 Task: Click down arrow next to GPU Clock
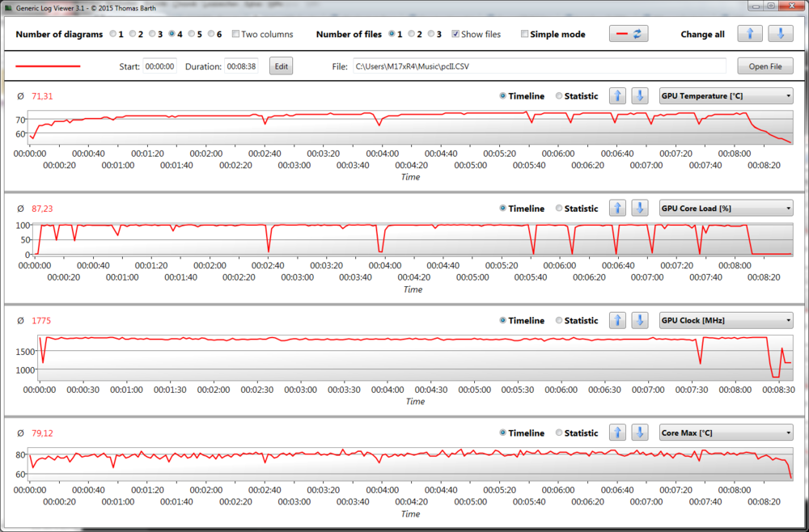click(x=640, y=321)
